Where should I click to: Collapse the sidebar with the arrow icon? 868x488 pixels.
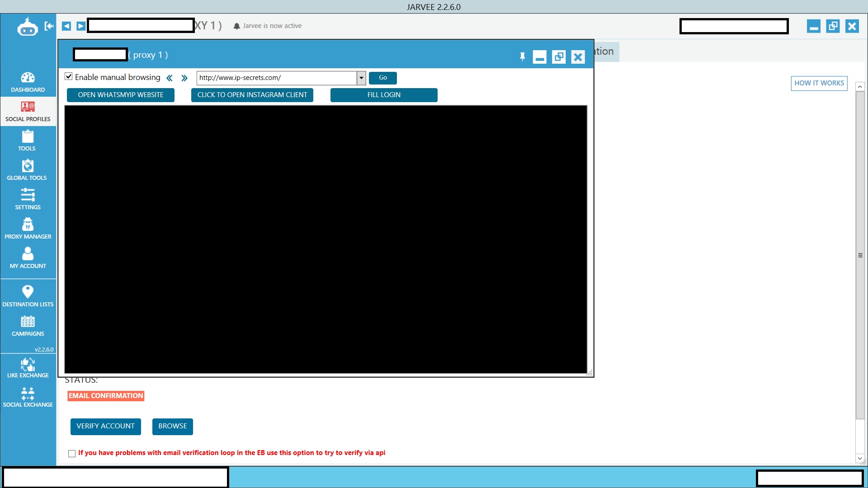pos(49,26)
